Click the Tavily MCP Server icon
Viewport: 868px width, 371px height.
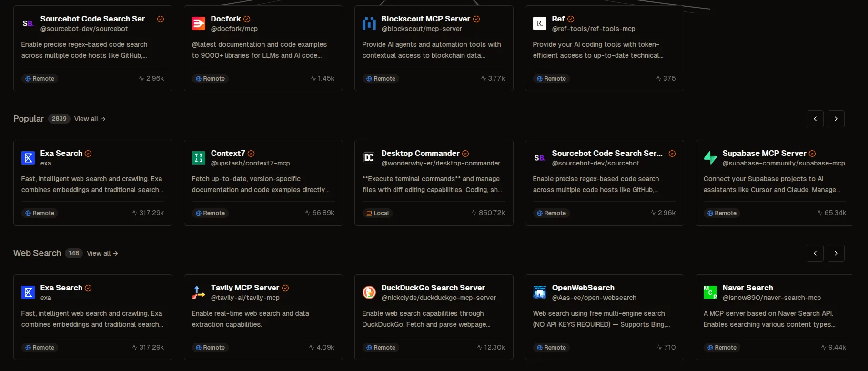tap(199, 292)
